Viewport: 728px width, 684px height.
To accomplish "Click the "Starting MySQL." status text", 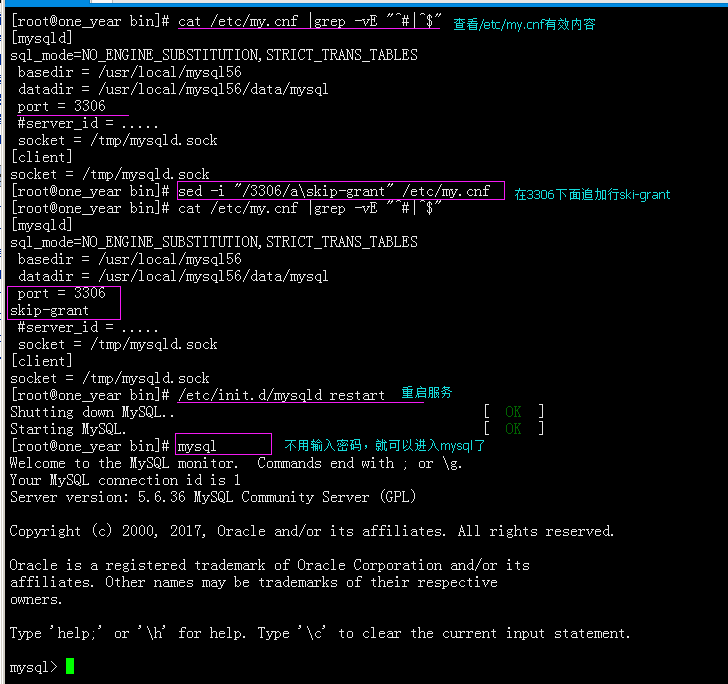I will tap(68, 429).
